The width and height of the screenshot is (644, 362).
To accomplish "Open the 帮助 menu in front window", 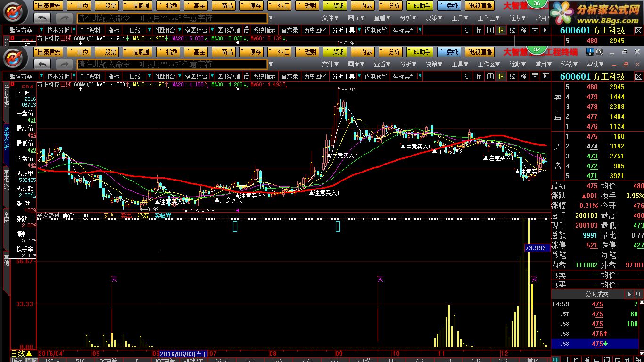I will click(595, 64).
